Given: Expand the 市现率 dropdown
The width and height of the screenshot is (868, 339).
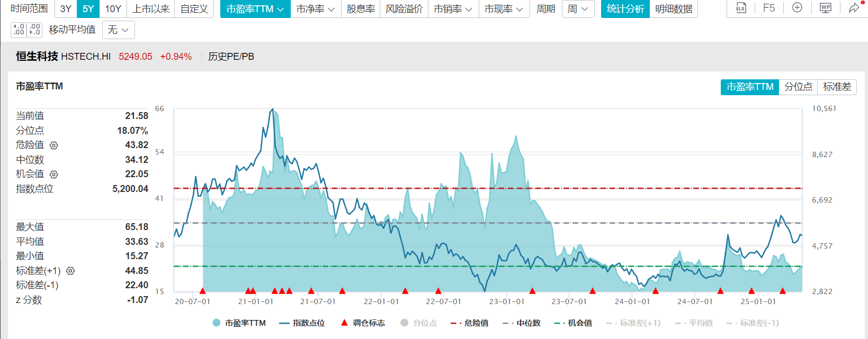Looking at the screenshot, I should 504,9.
